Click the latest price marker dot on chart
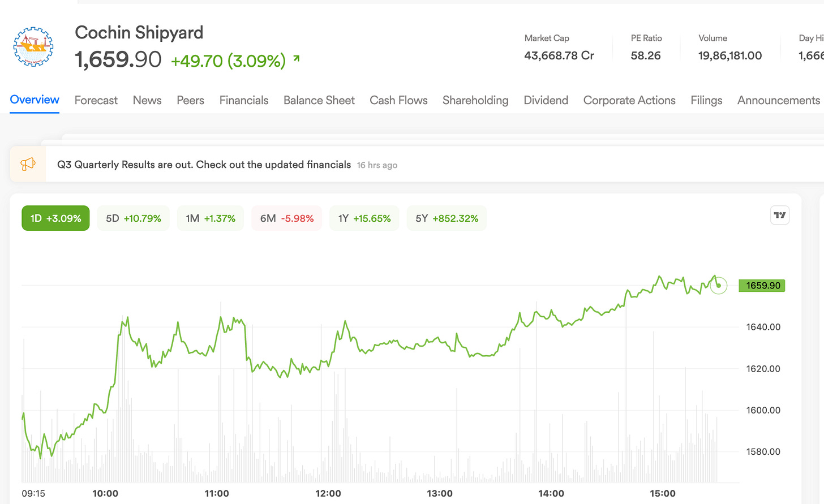Image resolution: width=824 pixels, height=504 pixels. pos(718,286)
